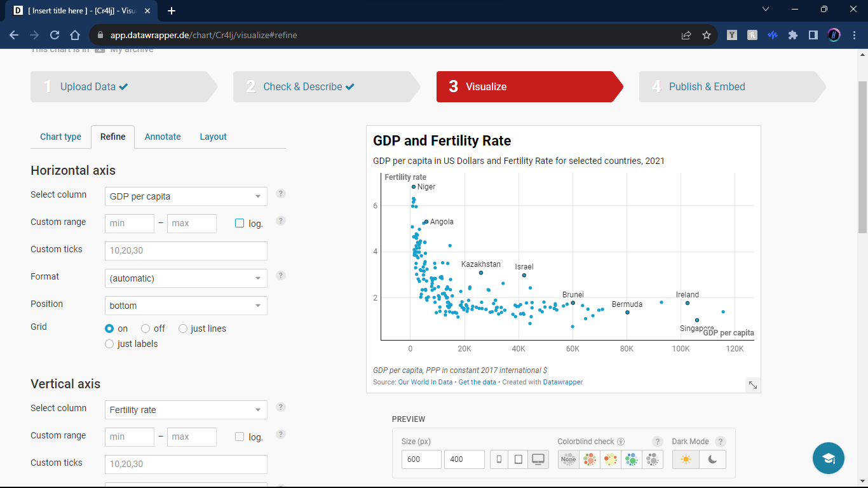Enable dark mode moon icon
This screenshot has width=868, height=488.
coord(712,459)
